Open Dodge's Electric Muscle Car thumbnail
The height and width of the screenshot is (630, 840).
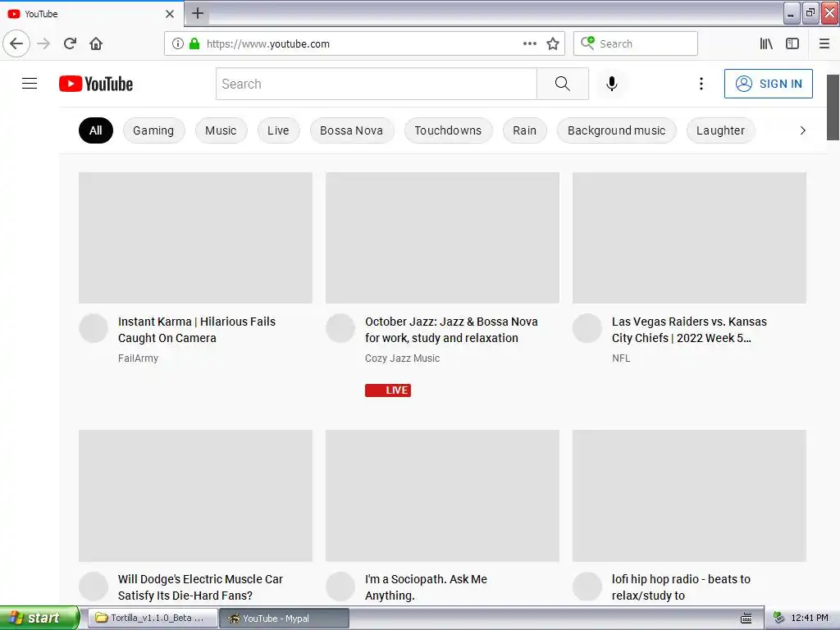tap(195, 495)
